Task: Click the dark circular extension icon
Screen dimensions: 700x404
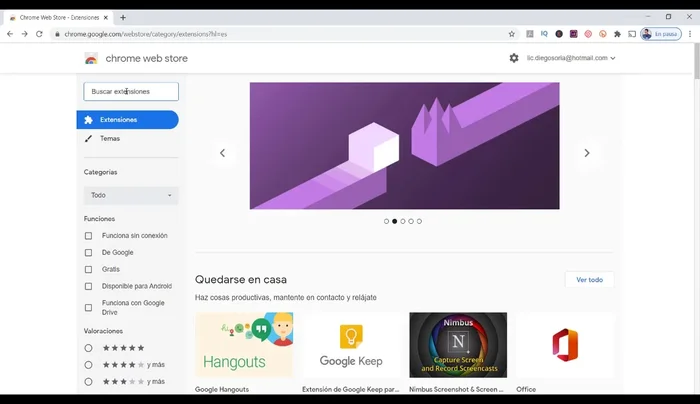Action: [x=559, y=34]
